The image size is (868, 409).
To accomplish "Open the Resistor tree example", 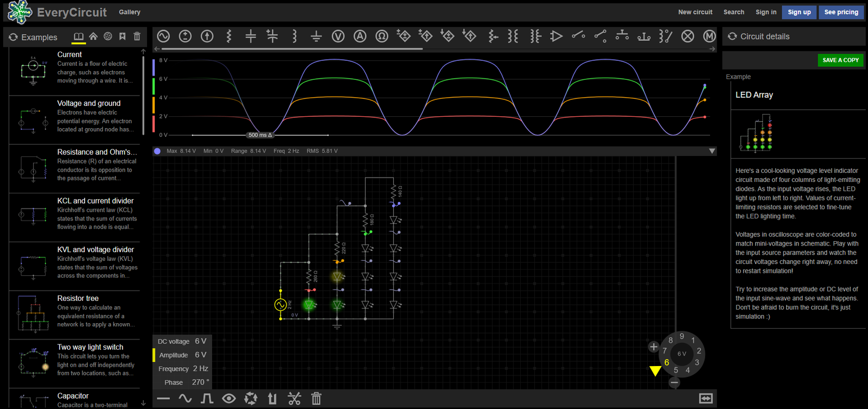I will pos(74,315).
